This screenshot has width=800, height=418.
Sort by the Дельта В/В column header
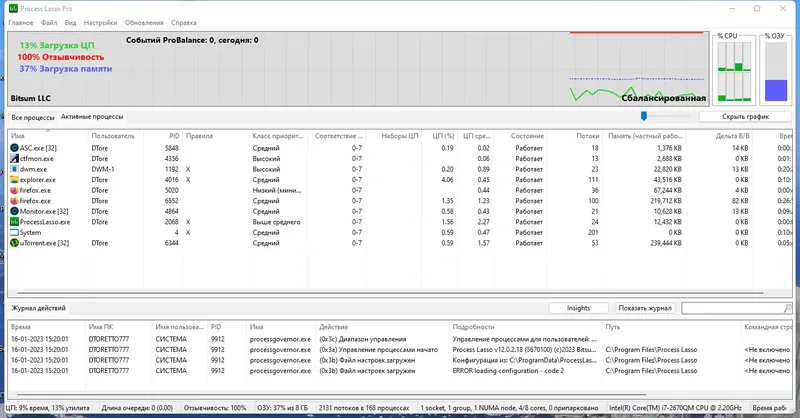[718, 136]
